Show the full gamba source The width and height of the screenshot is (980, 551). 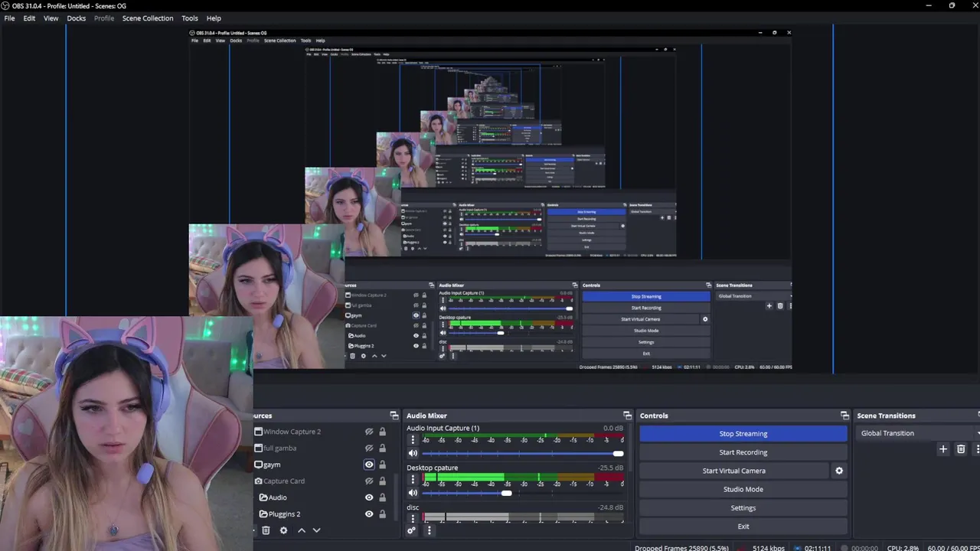click(x=369, y=448)
